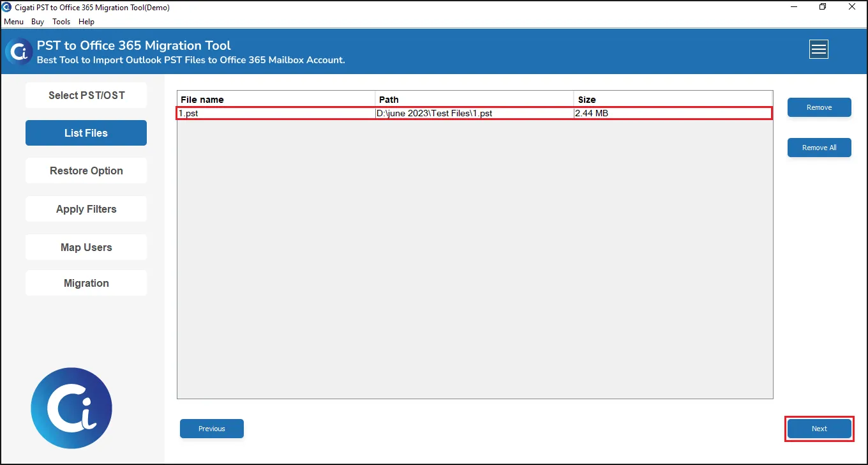Viewport: 868px width, 465px height.
Task: Open the Menu menu
Action: (x=13, y=22)
